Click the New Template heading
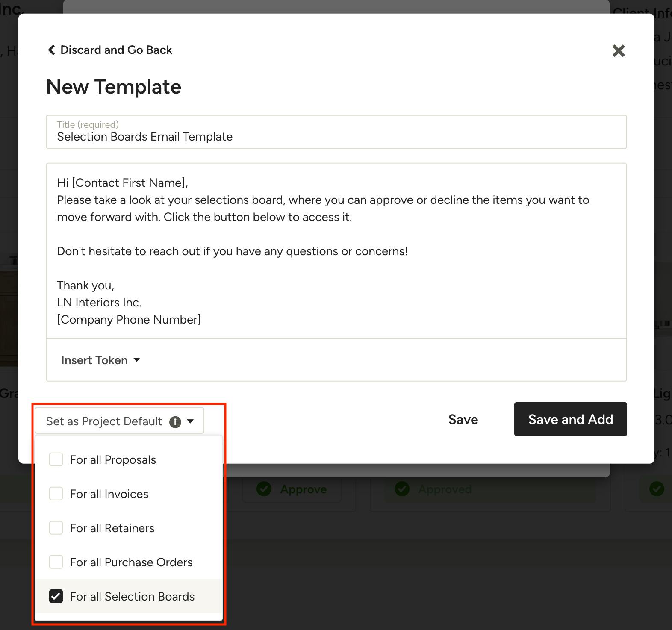The height and width of the screenshot is (630, 672). tap(114, 87)
